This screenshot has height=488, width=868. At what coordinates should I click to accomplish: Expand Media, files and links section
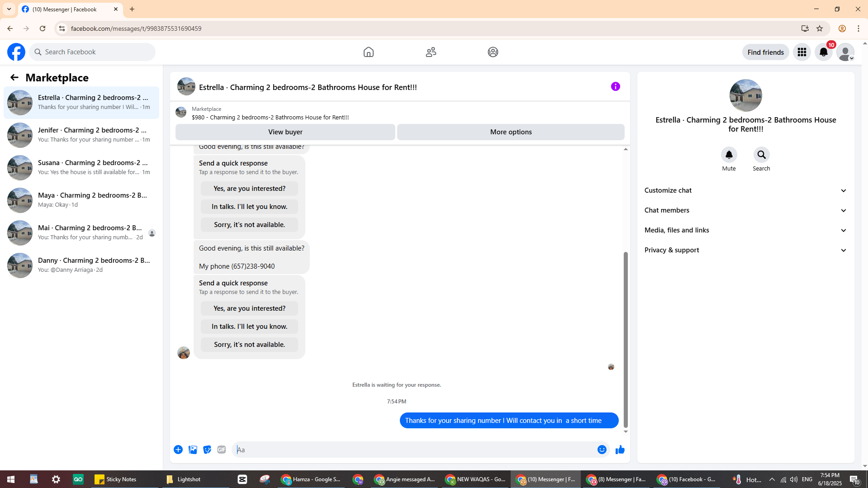pyautogui.click(x=746, y=230)
